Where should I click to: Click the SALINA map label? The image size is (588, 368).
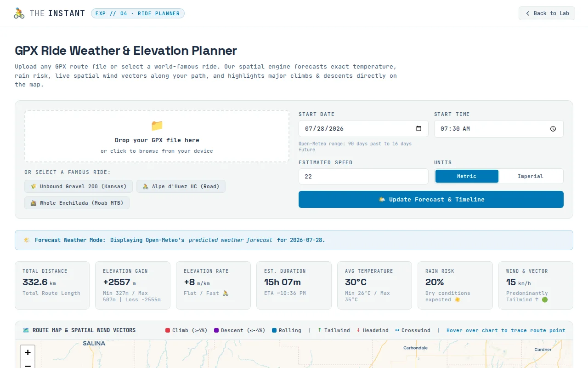pos(94,343)
